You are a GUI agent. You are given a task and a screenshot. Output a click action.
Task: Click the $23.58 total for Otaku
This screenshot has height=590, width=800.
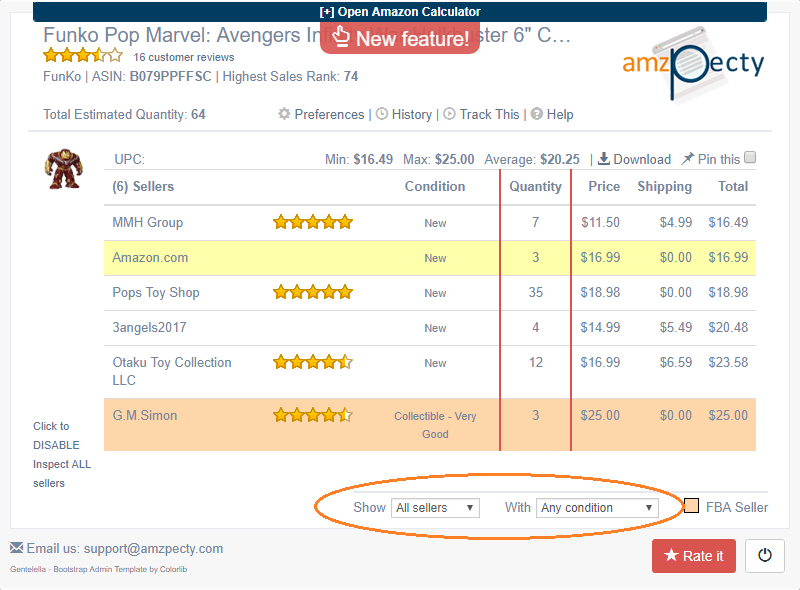728,362
